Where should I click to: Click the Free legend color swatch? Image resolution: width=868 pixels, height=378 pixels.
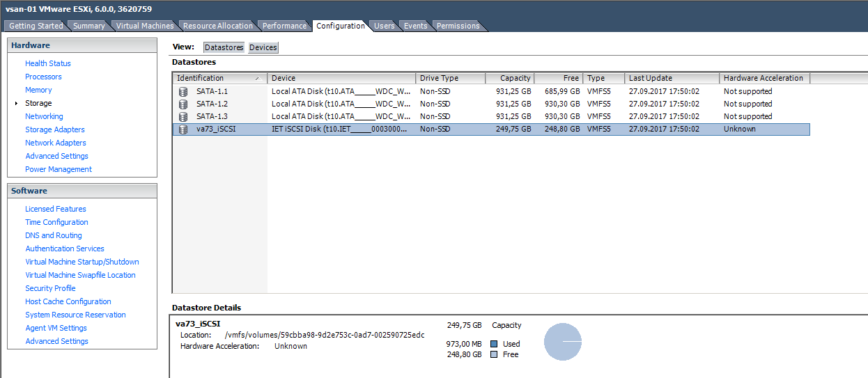point(494,354)
